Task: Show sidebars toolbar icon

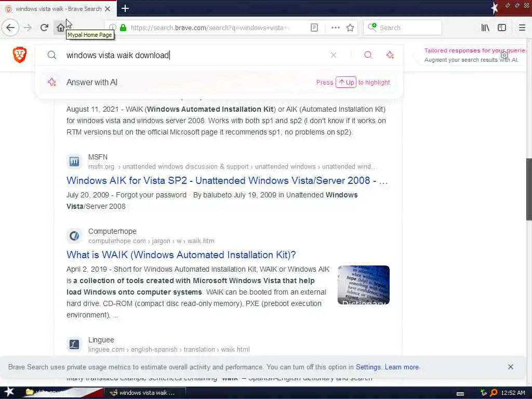Action: pos(502,28)
